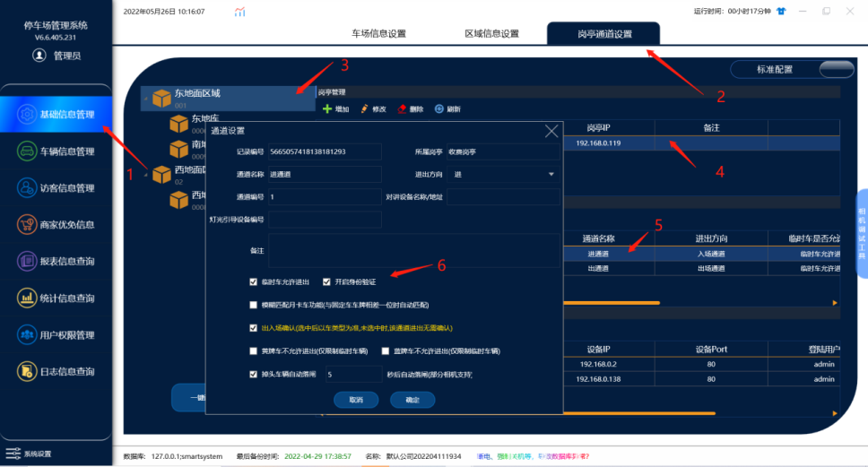
Task: Uncheck the yellow 出入场确认 checkbox
Action: point(254,328)
